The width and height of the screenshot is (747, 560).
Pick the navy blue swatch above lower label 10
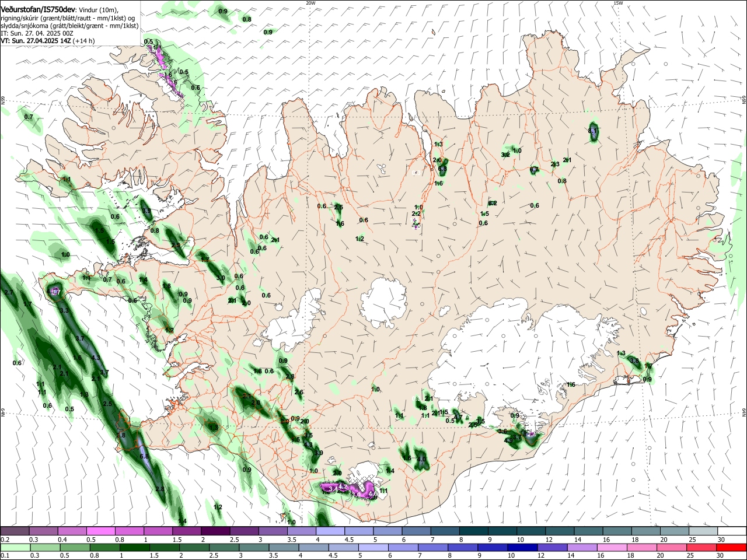tap(521, 548)
